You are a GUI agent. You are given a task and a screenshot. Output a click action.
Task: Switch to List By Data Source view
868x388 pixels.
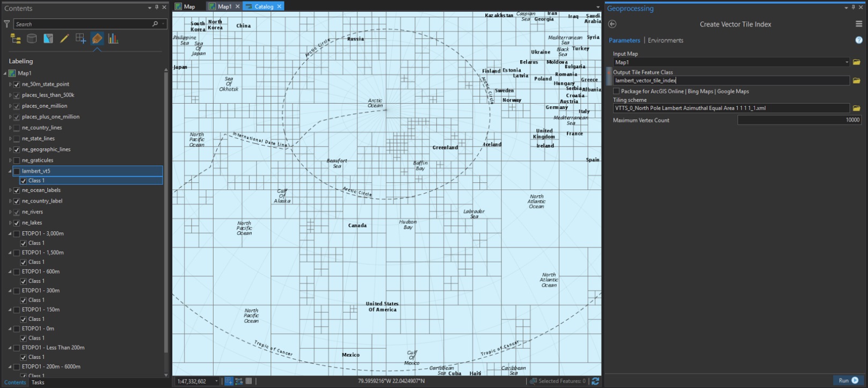[x=32, y=39]
